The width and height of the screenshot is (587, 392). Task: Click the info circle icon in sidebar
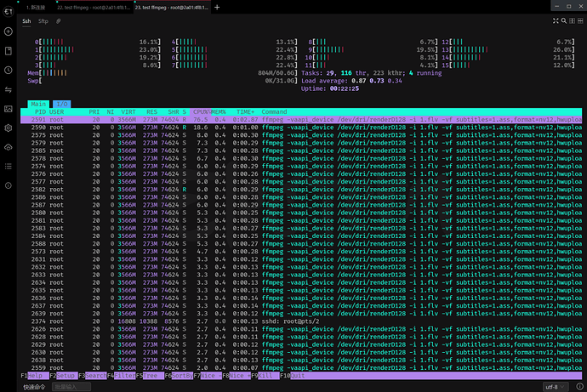(8, 186)
